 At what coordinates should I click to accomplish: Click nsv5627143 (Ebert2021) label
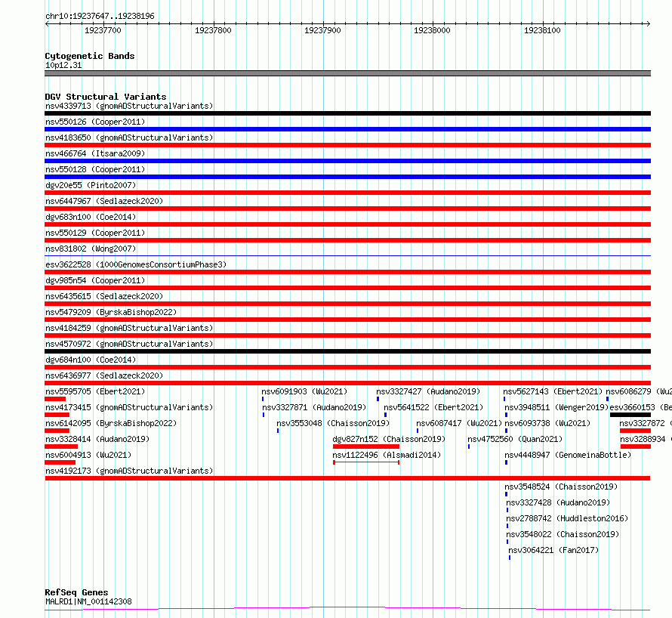[553, 391]
